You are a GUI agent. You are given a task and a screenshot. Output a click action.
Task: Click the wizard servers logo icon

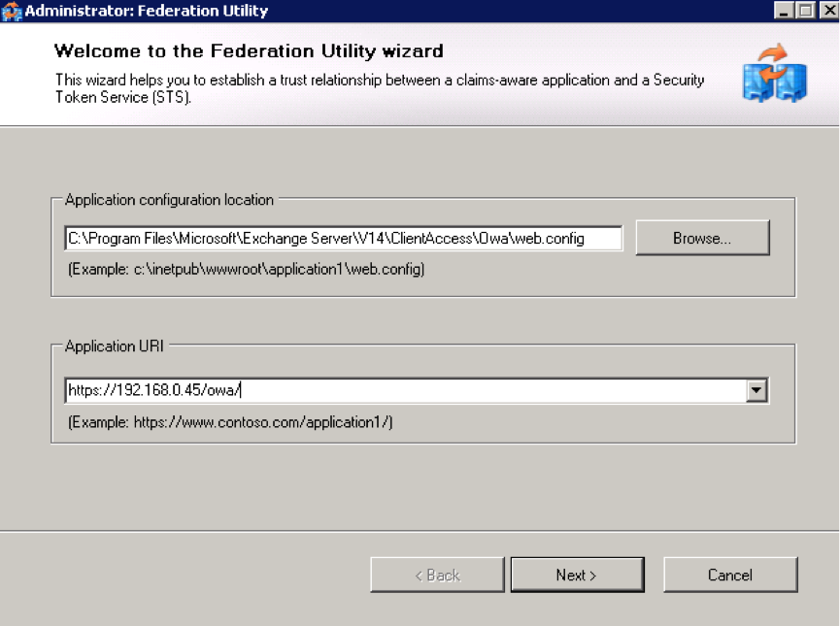point(775,74)
